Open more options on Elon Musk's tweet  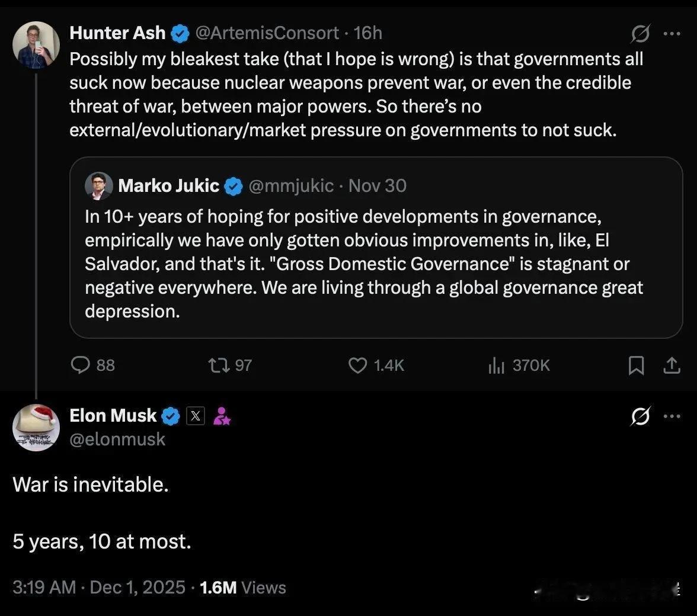point(672,416)
